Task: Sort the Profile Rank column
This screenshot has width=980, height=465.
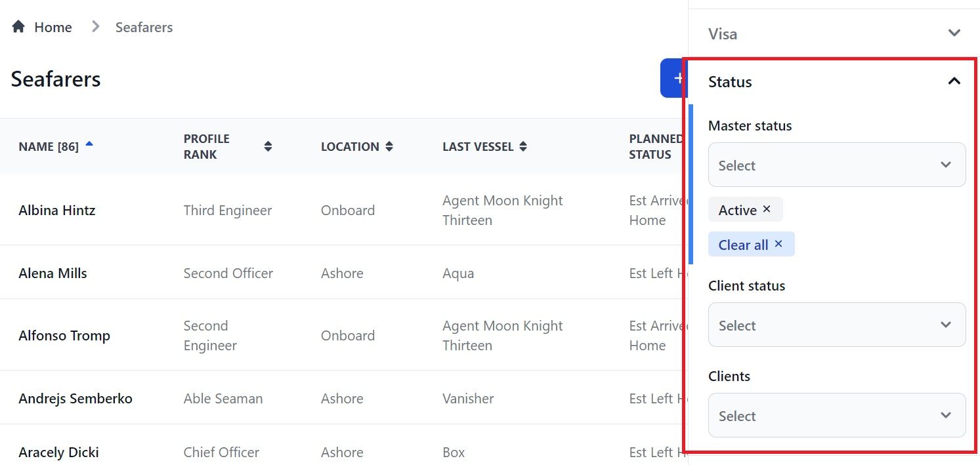Action: coord(268,147)
